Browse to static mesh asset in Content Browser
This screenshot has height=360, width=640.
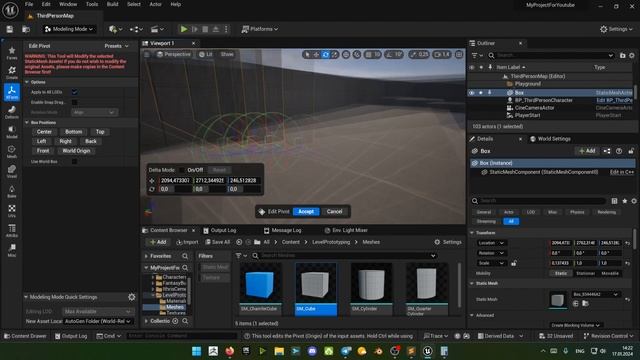click(585, 303)
